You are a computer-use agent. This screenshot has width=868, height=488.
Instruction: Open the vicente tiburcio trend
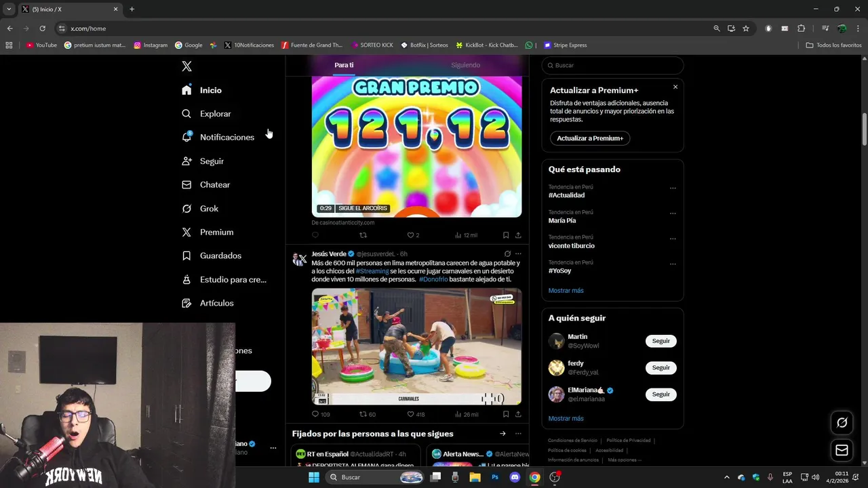(571, 245)
